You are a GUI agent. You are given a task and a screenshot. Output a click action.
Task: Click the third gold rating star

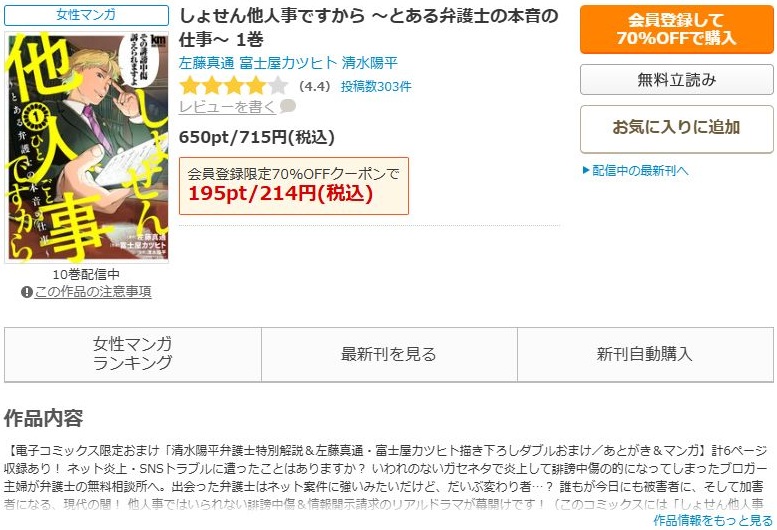pos(234,86)
